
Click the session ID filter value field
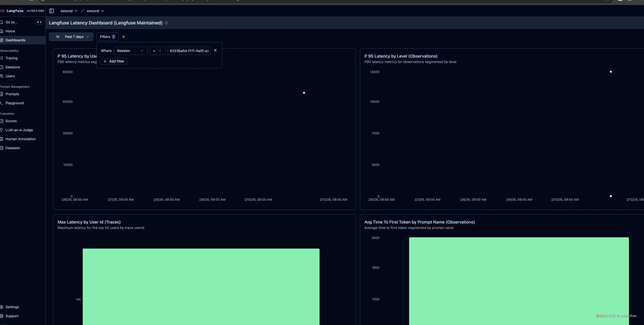tap(189, 51)
